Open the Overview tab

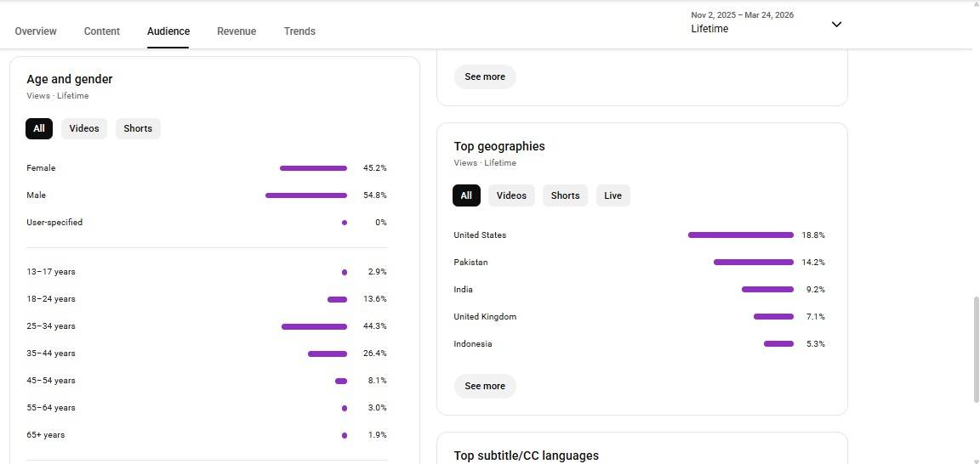(36, 31)
